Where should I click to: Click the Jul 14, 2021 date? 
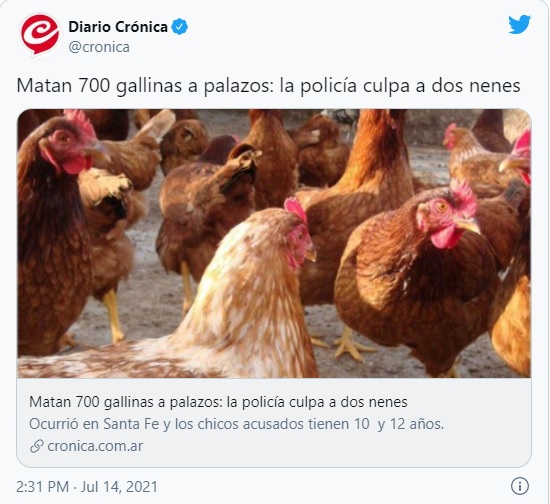coord(119,487)
